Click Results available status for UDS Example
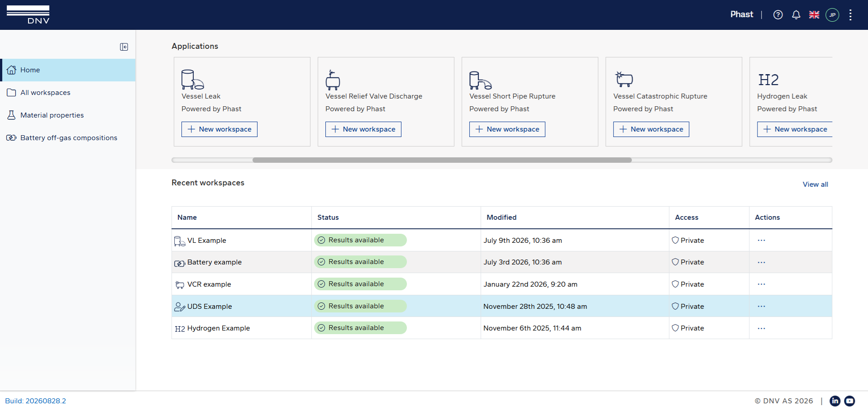The height and width of the screenshot is (411, 868). click(x=360, y=306)
